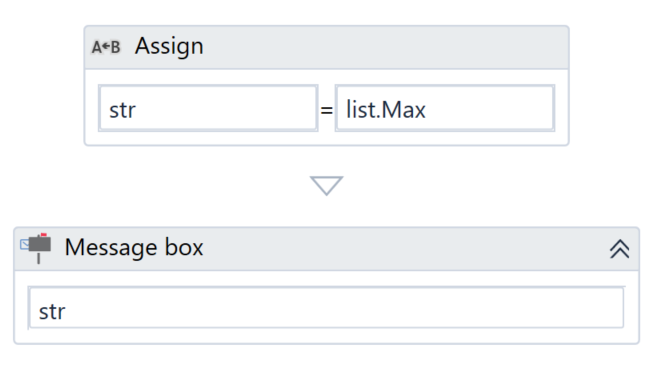Screen dimensions: 657x366
Task: Click the 'str' text inside Message box field
Action: (52, 312)
